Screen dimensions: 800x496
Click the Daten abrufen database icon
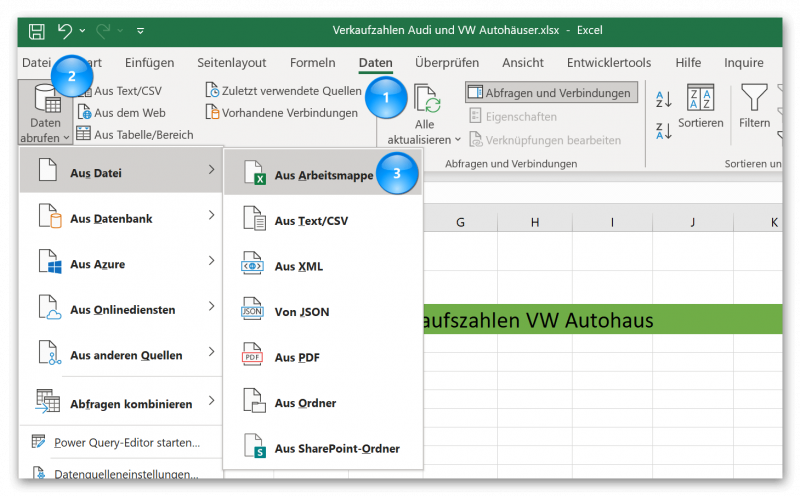click(47, 98)
